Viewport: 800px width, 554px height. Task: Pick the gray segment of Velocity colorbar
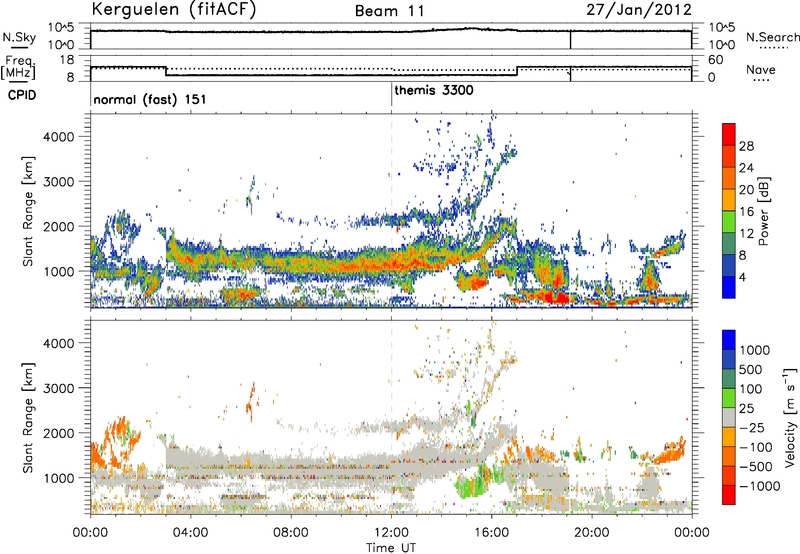[729, 417]
